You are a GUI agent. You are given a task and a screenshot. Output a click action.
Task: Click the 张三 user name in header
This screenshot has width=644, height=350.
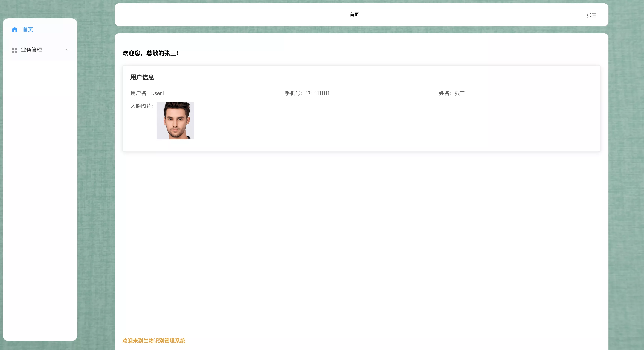tap(591, 15)
